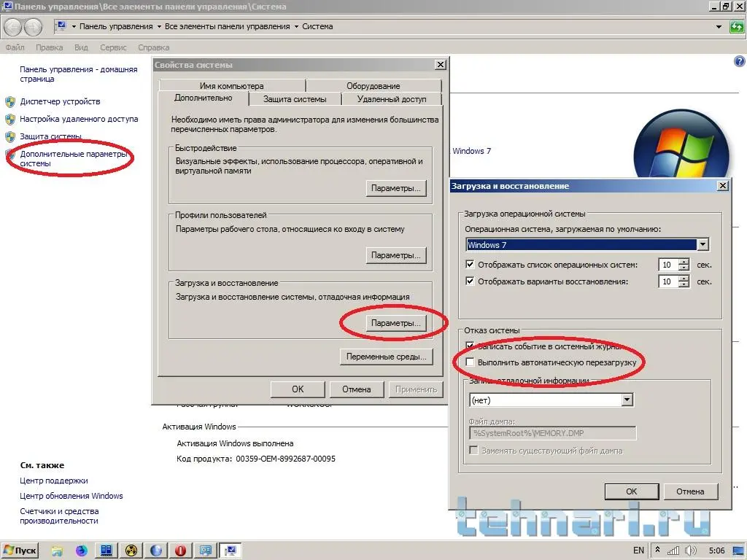Screen dimensions: 747x560
Task: Close the Загрузка и восстановление dialog
Action: tap(723, 186)
